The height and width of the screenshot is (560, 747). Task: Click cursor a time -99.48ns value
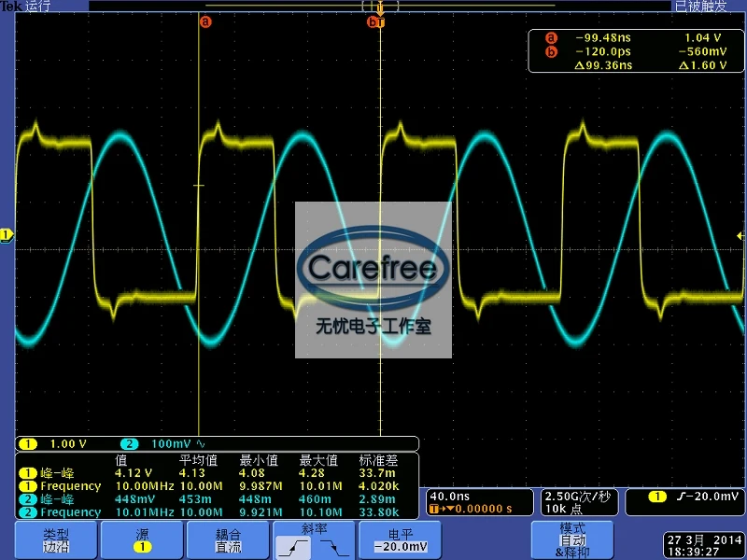603,37
